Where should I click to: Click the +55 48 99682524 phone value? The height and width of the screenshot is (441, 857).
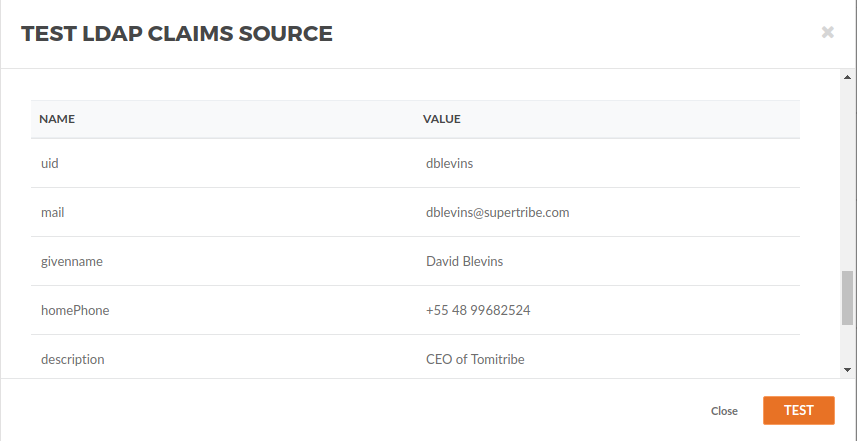click(x=478, y=310)
